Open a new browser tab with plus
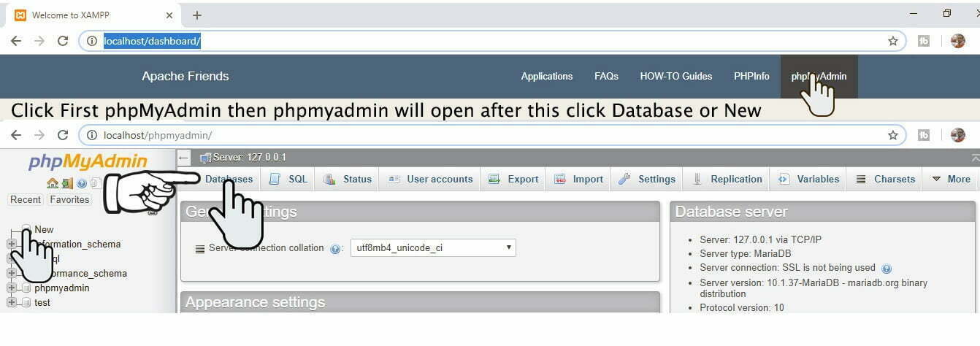980x346 pixels. (196, 15)
